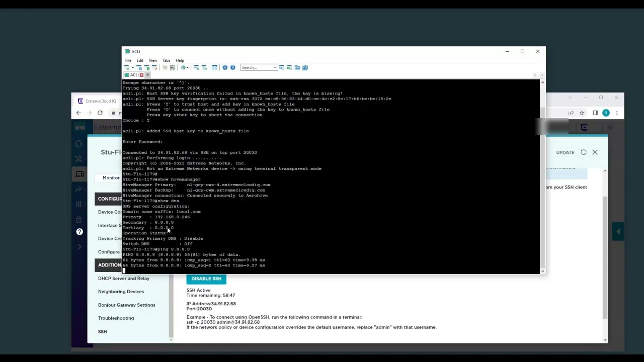Switch to the Monitor tab

click(x=111, y=177)
